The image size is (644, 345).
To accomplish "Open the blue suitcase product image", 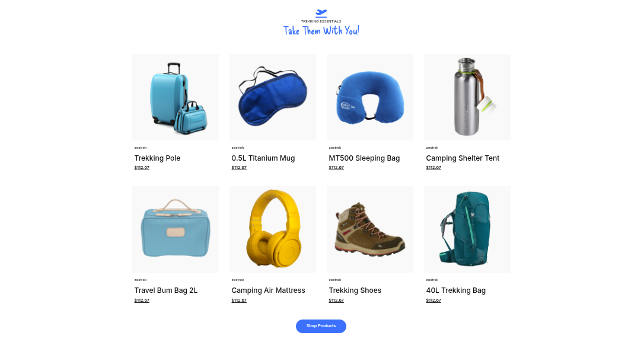I will 176,97.
